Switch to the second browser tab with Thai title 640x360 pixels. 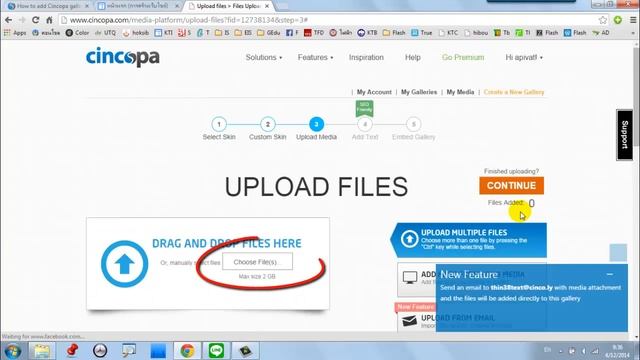click(138, 6)
